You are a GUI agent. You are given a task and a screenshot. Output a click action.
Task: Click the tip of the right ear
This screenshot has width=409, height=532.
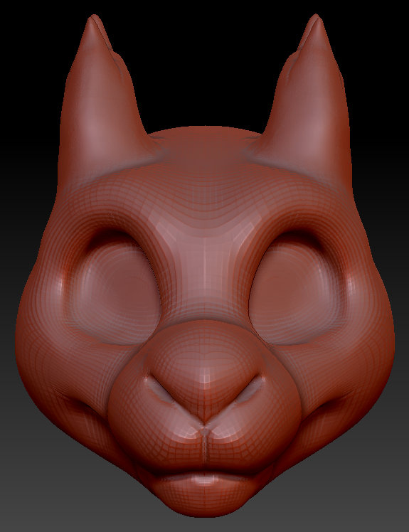(317, 20)
